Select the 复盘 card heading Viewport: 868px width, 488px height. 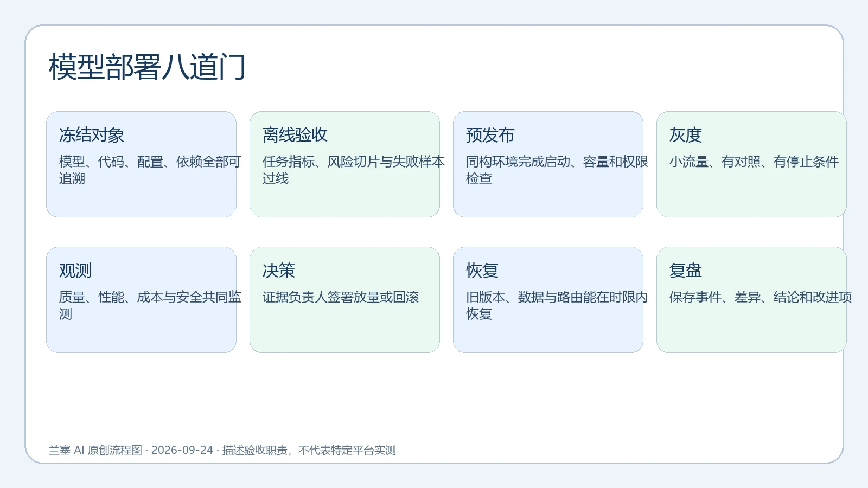[686, 271]
